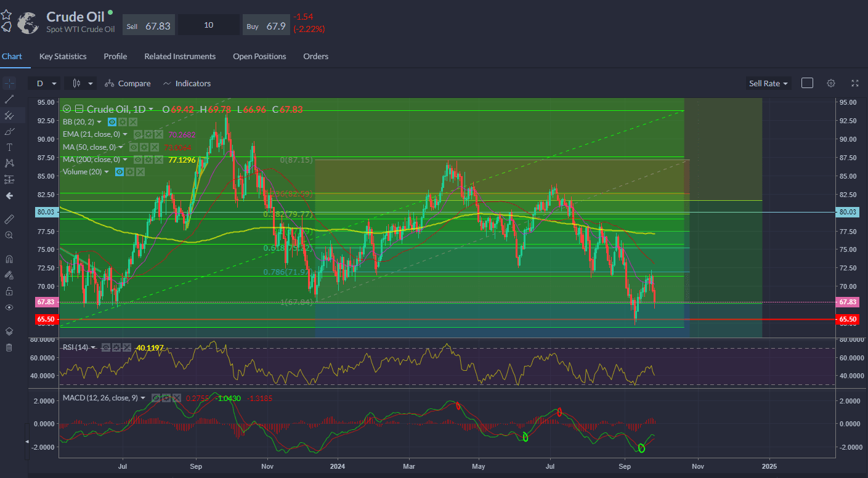Select the trend line drawing tool
Image resolution: width=868 pixels, height=478 pixels.
pos(9,99)
